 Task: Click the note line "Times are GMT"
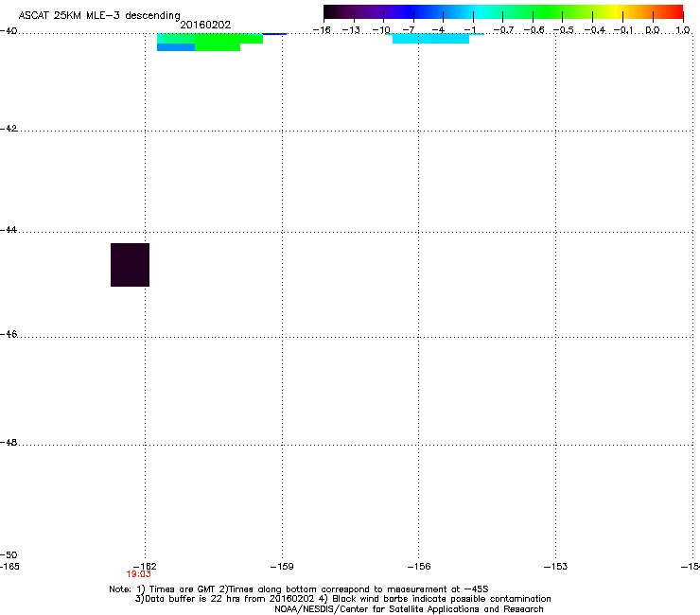tap(183, 589)
